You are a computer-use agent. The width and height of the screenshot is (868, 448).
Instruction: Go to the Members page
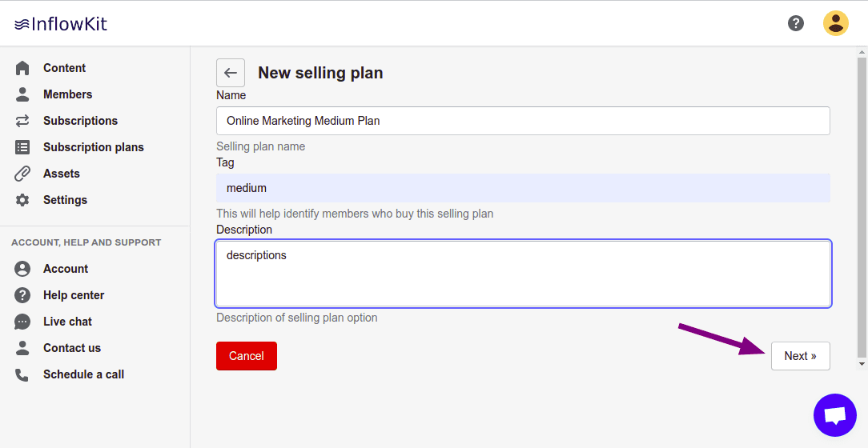tap(67, 94)
